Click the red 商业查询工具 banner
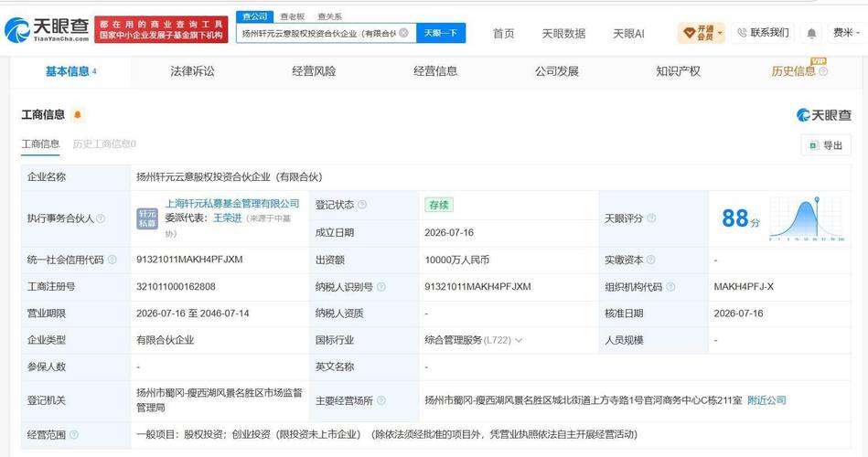 click(161, 30)
